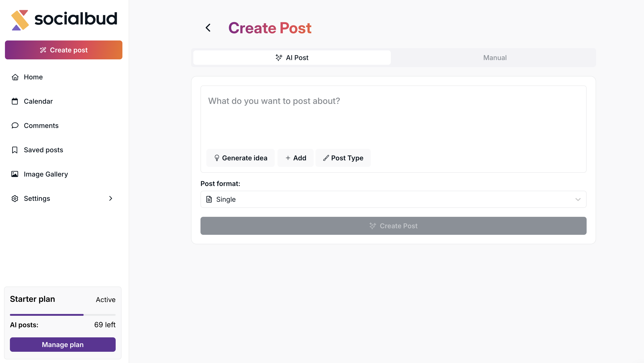Open Home via the house icon
The width and height of the screenshot is (644, 363).
pyautogui.click(x=15, y=77)
